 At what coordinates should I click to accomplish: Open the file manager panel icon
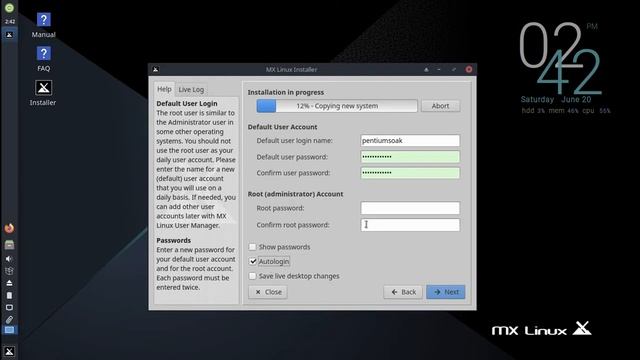[x=9, y=245]
